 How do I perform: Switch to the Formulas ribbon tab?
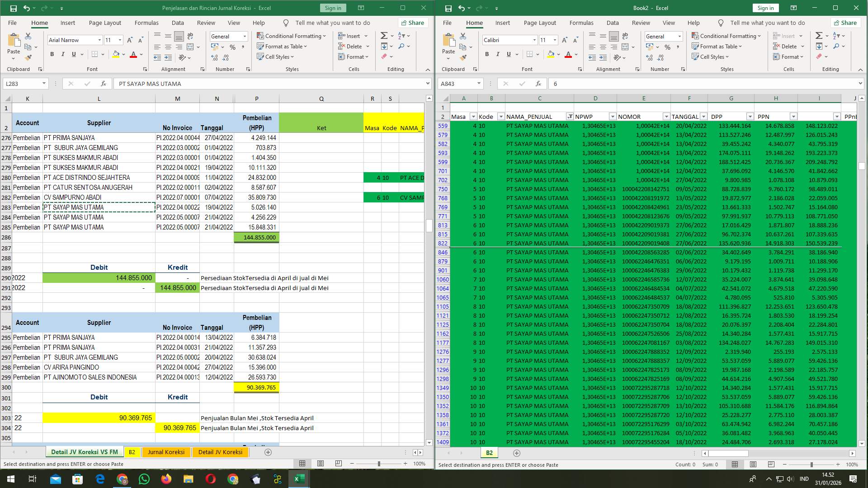pos(147,23)
